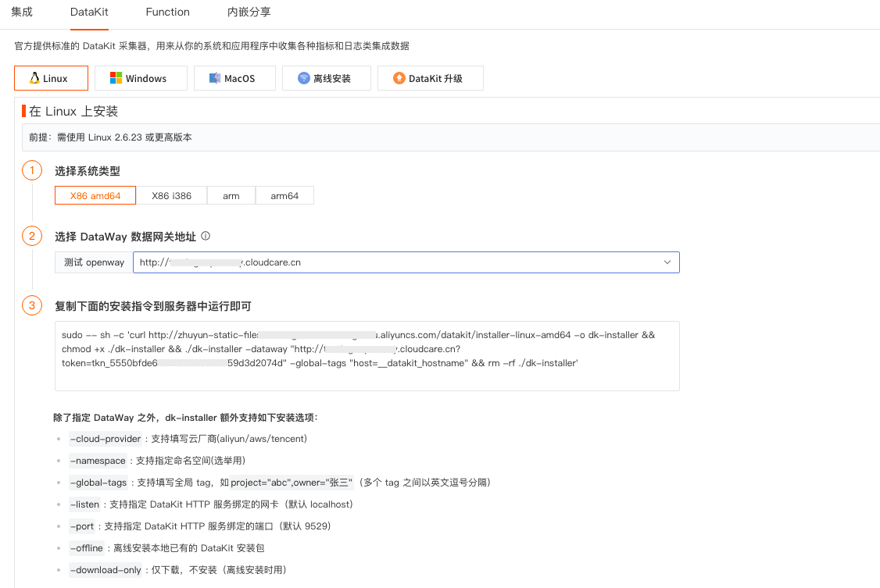Click the -offline option tag
Viewport: 880px width, 588px height.
[x=87, y=548]
